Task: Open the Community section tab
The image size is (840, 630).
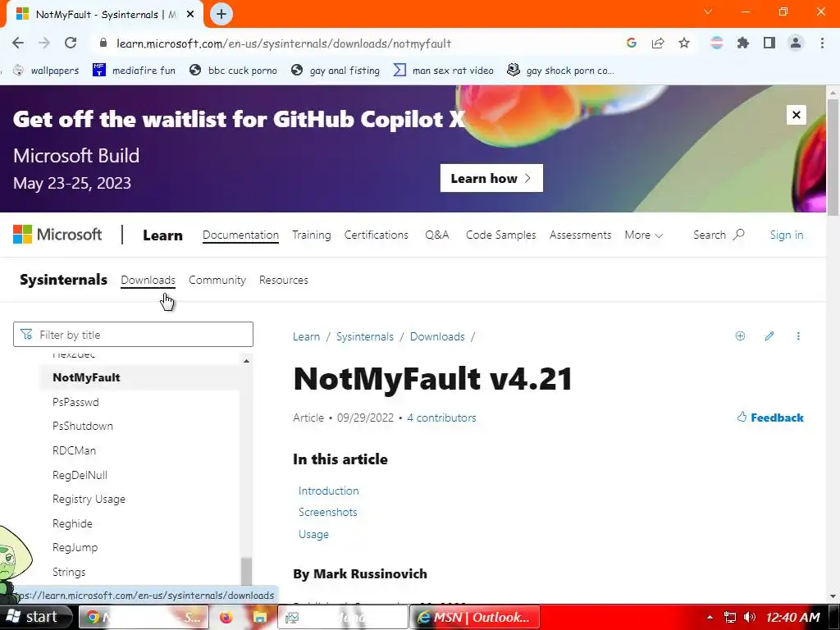Action: point(217,280)
